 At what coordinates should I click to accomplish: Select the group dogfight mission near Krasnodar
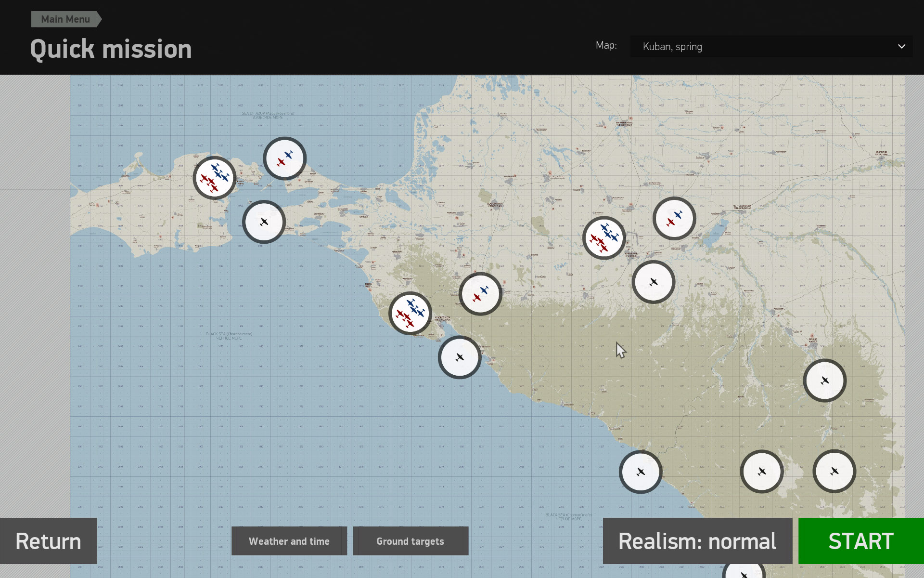(x=603, y=237)
